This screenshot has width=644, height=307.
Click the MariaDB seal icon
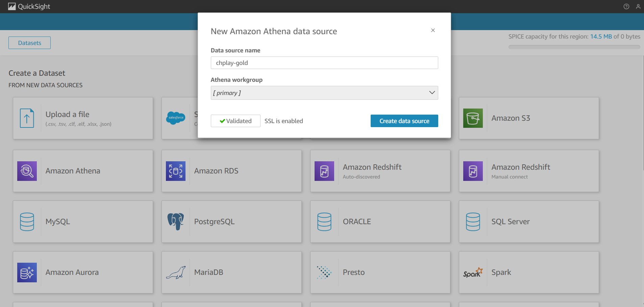[x=176, y=273]
